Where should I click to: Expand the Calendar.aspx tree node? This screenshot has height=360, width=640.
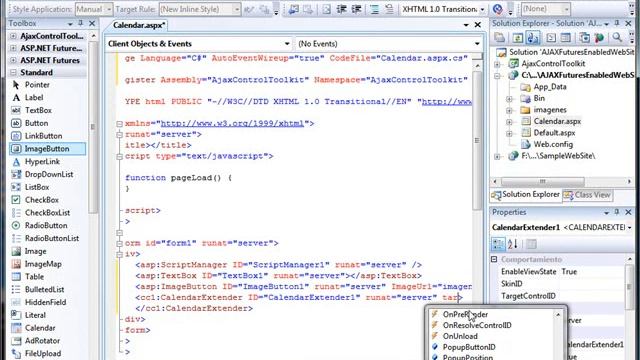point(509,122)
